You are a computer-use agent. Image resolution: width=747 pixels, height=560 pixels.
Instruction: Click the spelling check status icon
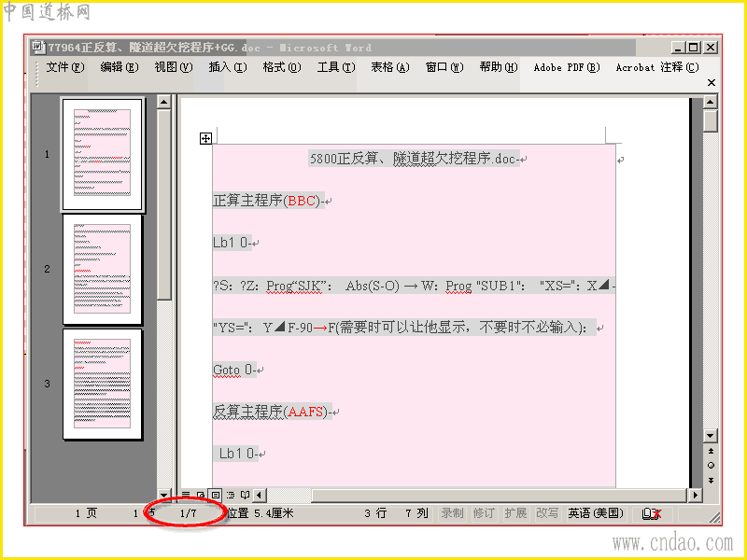(x=651, y=514)
